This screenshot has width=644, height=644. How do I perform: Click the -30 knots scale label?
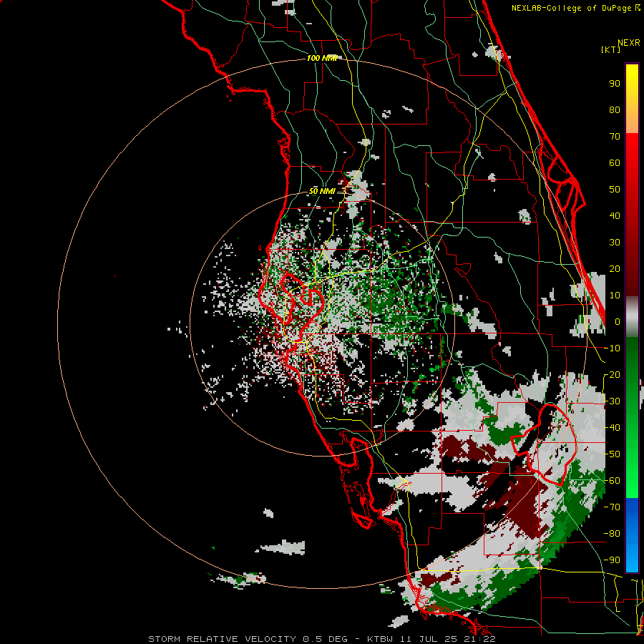613,401
